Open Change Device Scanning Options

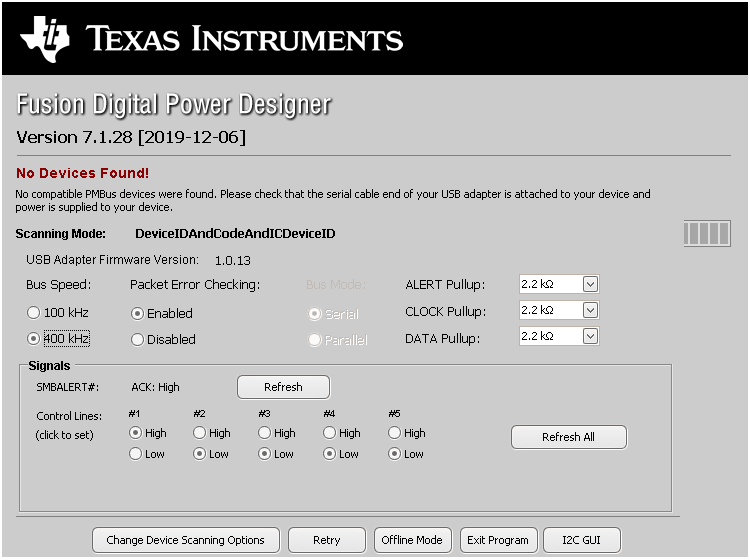point(185,540)
